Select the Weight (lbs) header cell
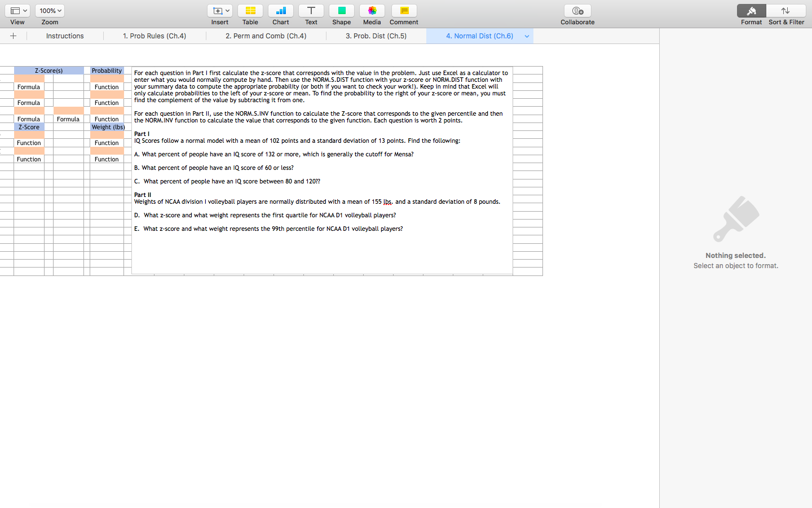 pos(108,127)
